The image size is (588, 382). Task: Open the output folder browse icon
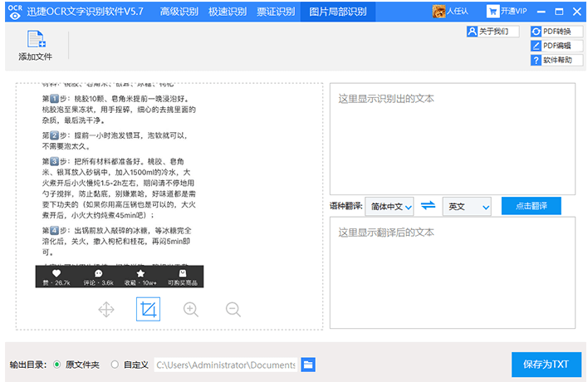coord(308,365)
